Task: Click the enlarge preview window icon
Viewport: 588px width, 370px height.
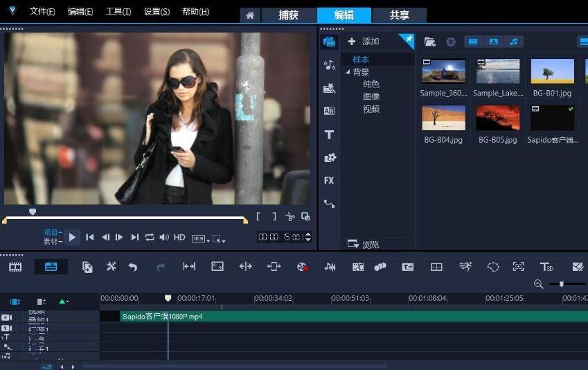Action: (x=305, y=216)
